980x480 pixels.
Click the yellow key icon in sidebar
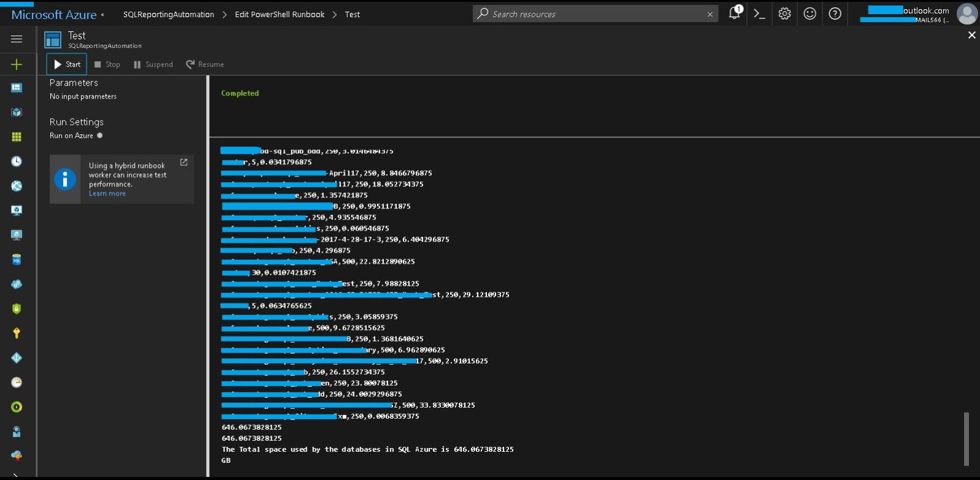(17, 333)
